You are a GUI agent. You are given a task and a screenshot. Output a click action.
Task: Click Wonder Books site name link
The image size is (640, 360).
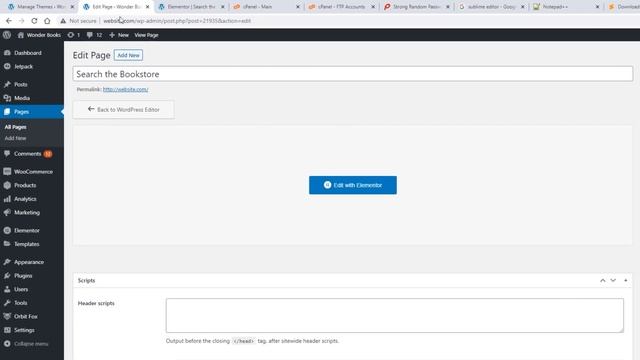(x=44, y=35)
